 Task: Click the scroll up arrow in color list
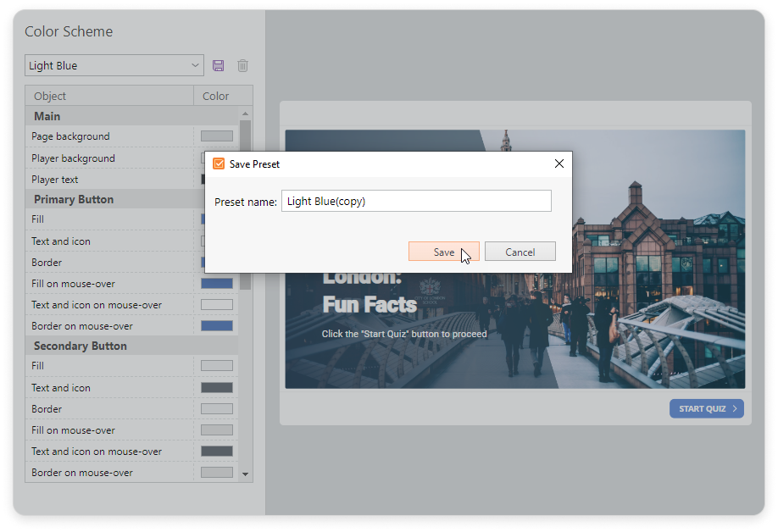[x=246, y=114]
